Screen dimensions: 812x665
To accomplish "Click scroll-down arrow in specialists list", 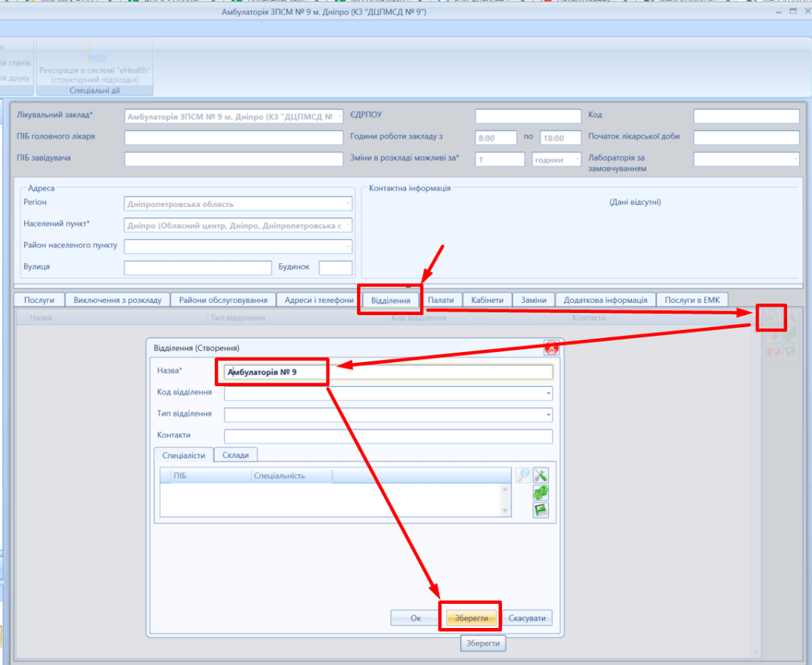I will [506, 511].
